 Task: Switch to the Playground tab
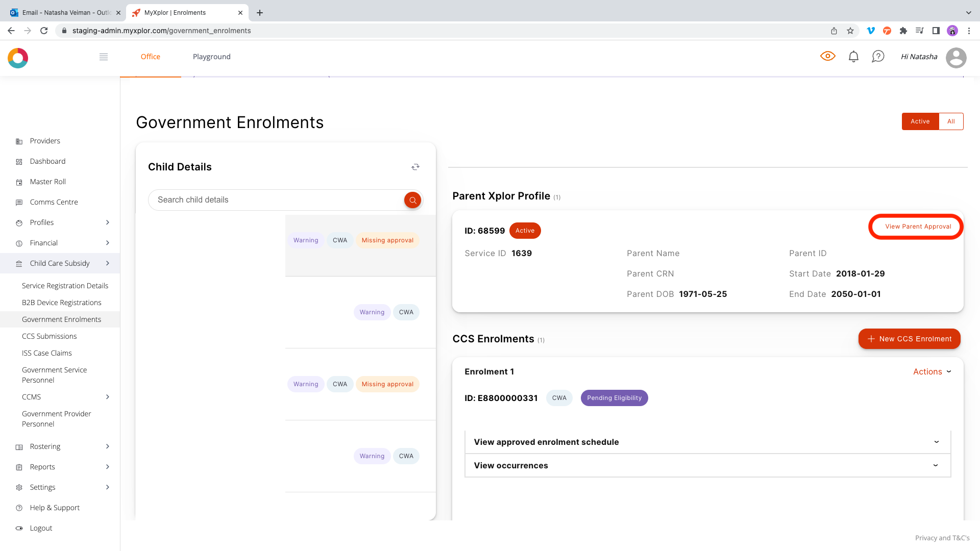(211, 57)
